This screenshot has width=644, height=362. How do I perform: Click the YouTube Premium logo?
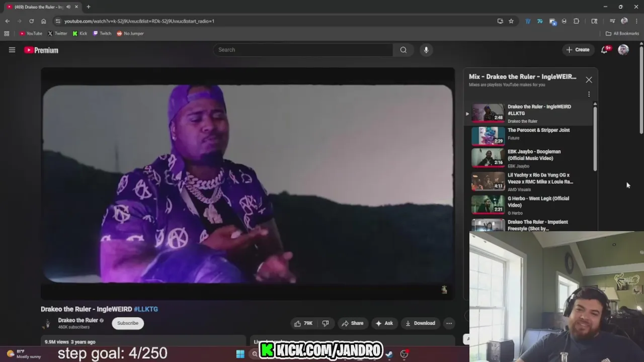[41, 50]
